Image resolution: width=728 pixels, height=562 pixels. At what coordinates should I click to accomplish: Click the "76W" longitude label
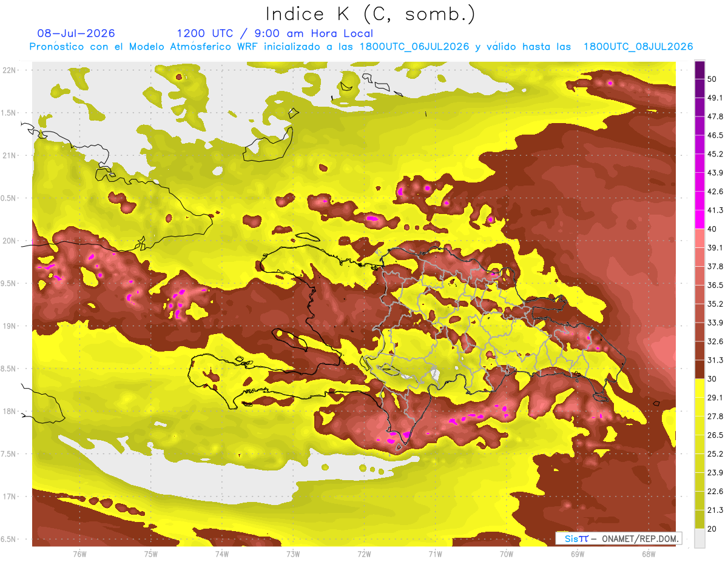79,554
